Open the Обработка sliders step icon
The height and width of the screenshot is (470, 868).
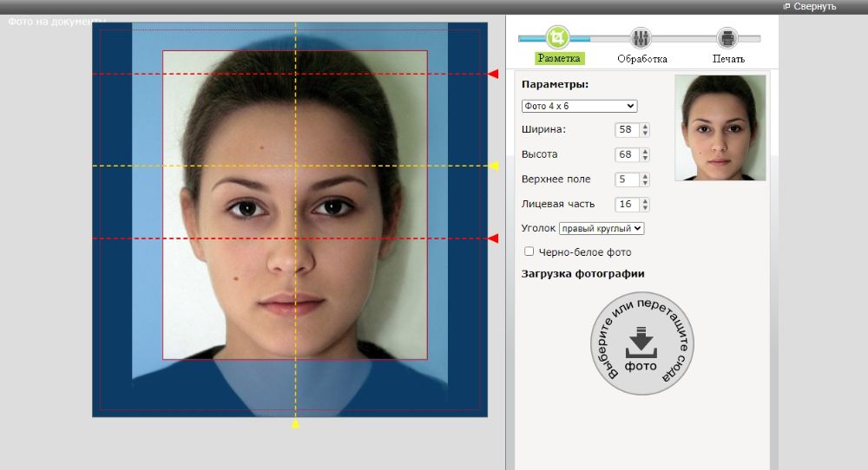(x=641, y=38)
